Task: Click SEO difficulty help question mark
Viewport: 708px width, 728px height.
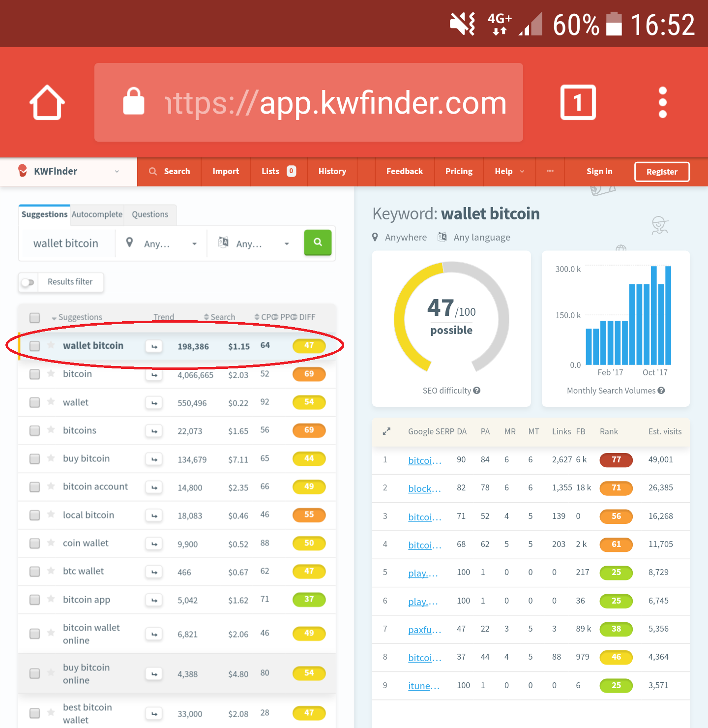Action: coord(476,391)
